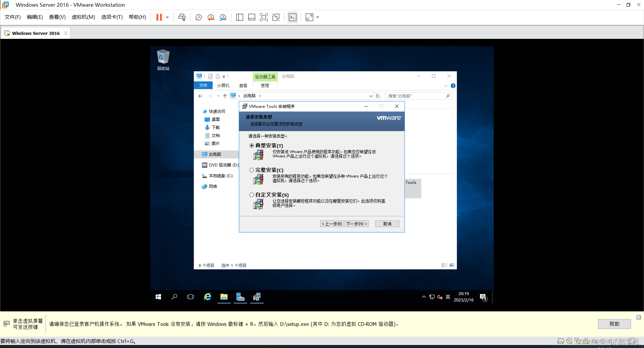
Task: Select 完整安装(C) radio button
Action: point(252,170)
